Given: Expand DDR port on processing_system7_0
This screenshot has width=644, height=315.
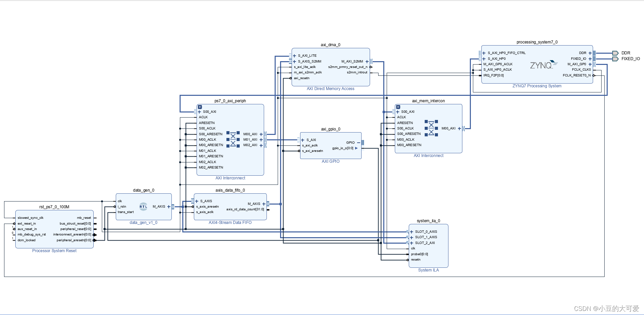Looking at the screenshot, I should [x=590, y=53].
